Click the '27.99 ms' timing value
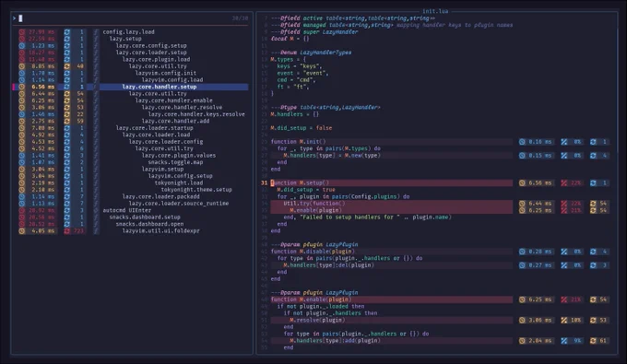The image size is (627, 364). [41, 32]
